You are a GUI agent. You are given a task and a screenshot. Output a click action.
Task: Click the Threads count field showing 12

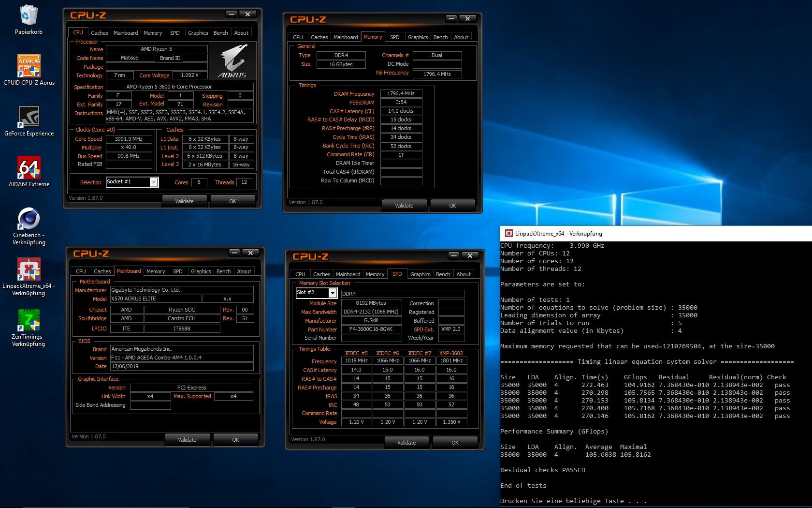pos(244,182)
